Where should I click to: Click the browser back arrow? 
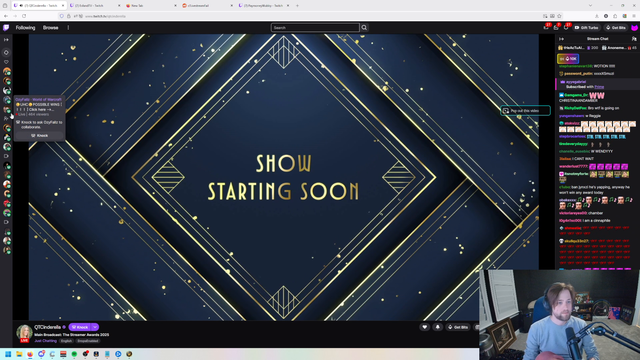[x=6, y=16]
